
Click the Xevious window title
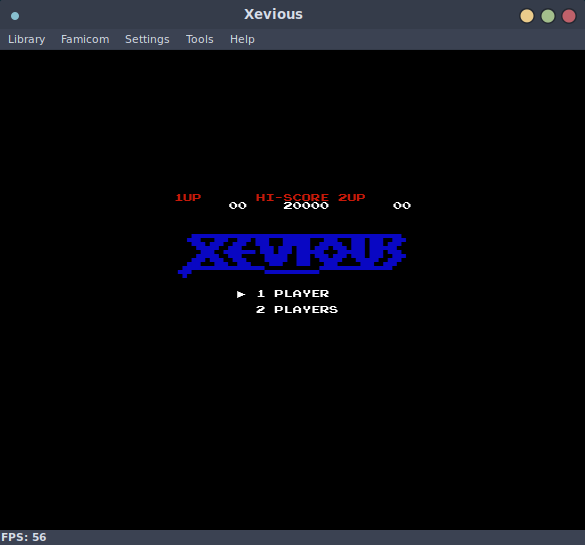click(273, 14)
